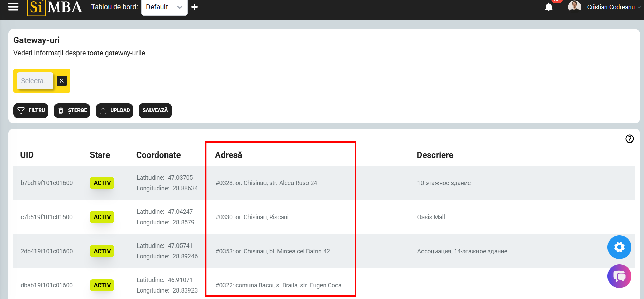Click the ACTIV badge for c7b519f101c01600
This screenshot has height=299, width=644.
click(x=102, y=217)
